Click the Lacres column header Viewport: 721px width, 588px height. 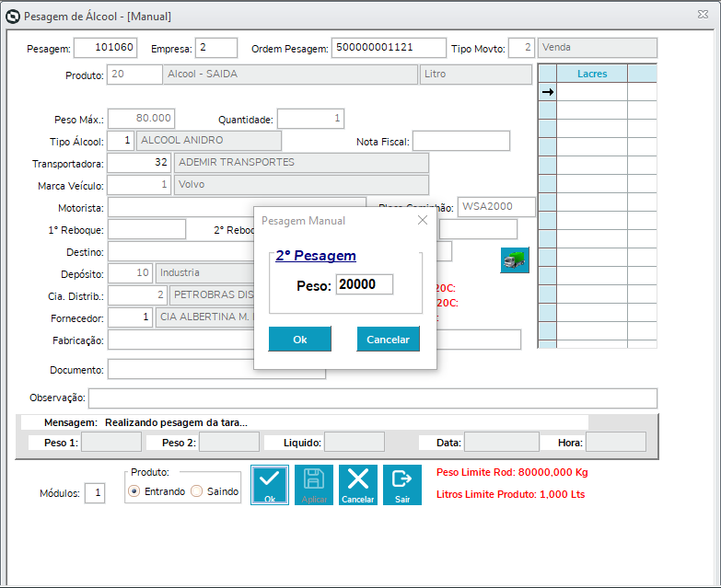(x=592, y=74)
